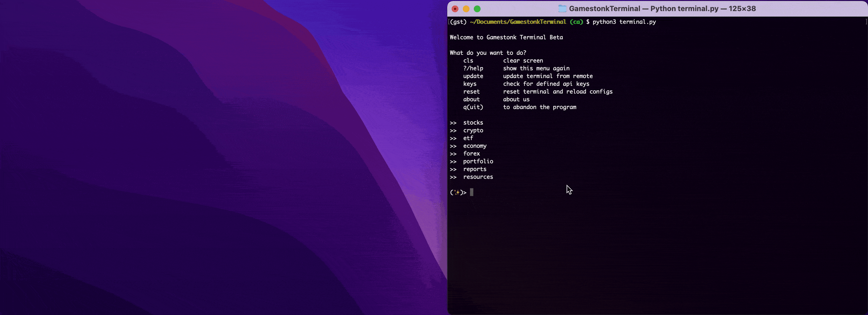Click the terminal input cursor block
Viewport: 868px width, 315px height.
coord(472,192)
